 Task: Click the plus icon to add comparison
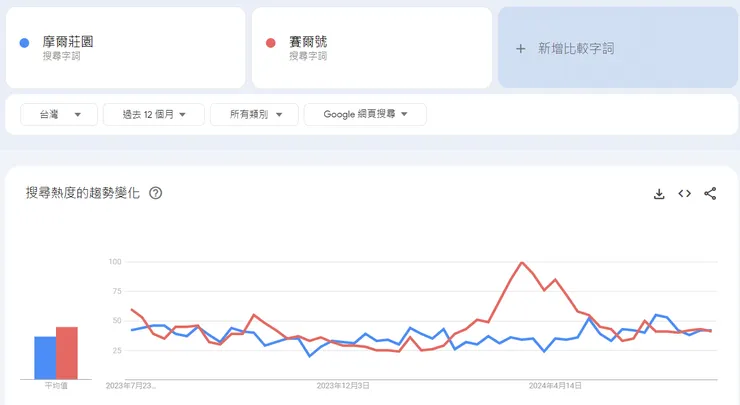(x=520, y=48)
